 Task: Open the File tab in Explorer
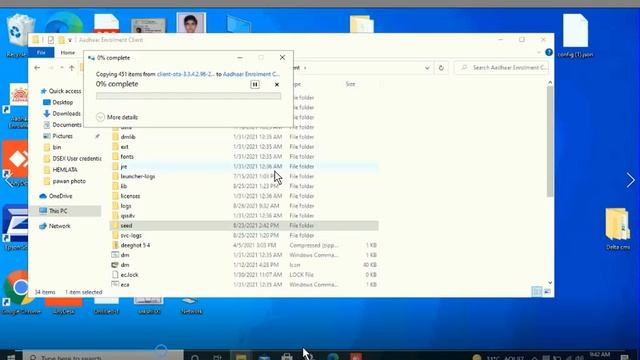click(x=41, y=53)
